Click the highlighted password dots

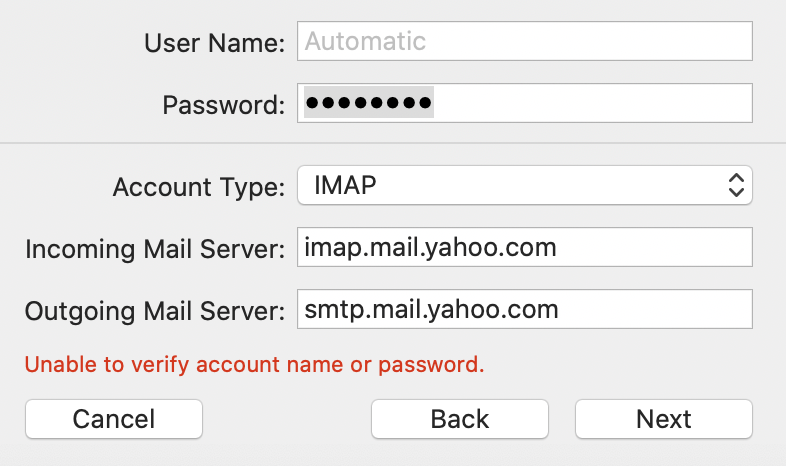(368, 103)
